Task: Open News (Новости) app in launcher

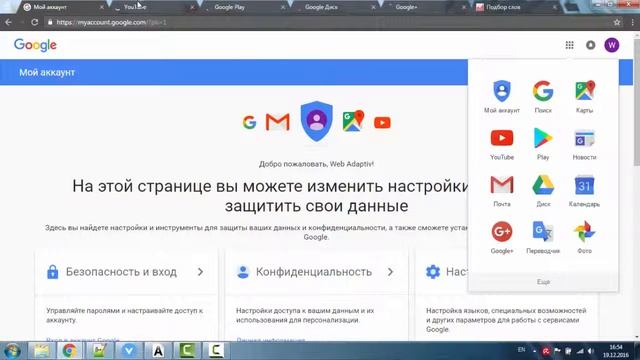Action: 584,144
